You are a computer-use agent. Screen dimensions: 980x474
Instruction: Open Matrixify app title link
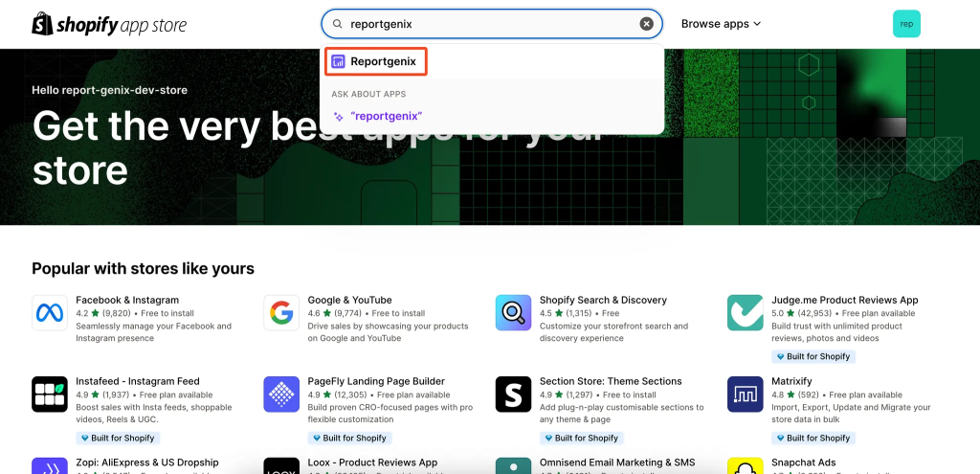click(x=791, y=381)
